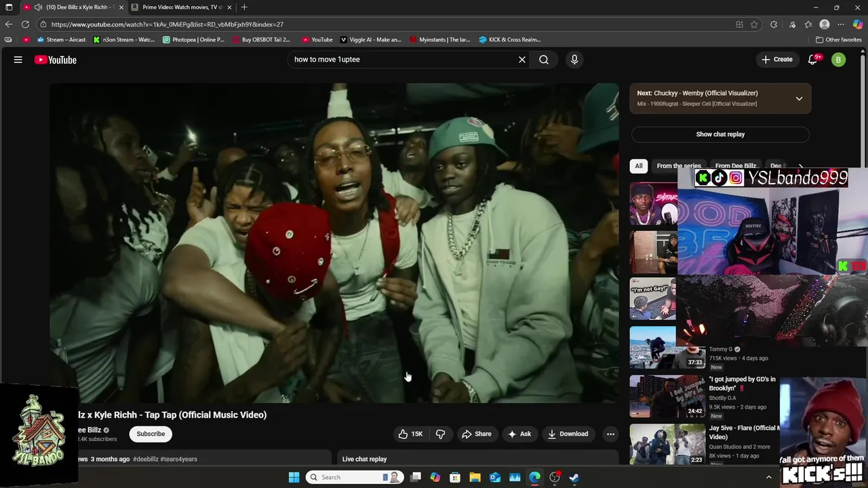Open the Edge favorites list icon

(808, 24)
